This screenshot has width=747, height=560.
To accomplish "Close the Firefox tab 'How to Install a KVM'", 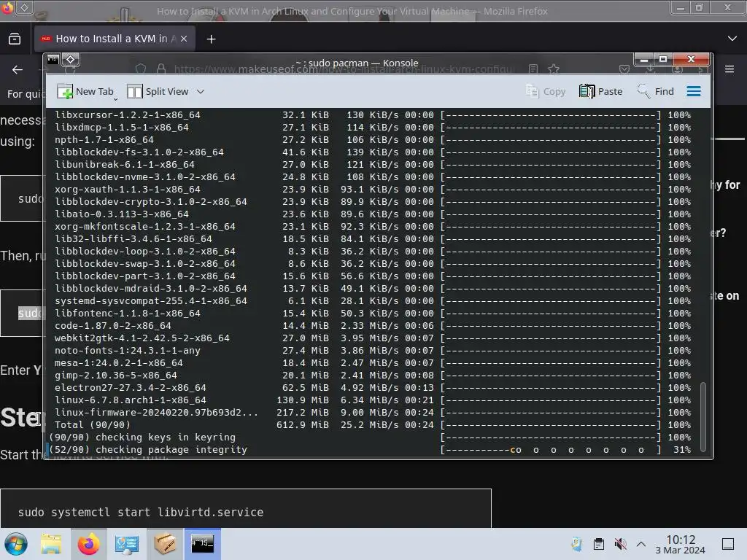I will 184,39.
